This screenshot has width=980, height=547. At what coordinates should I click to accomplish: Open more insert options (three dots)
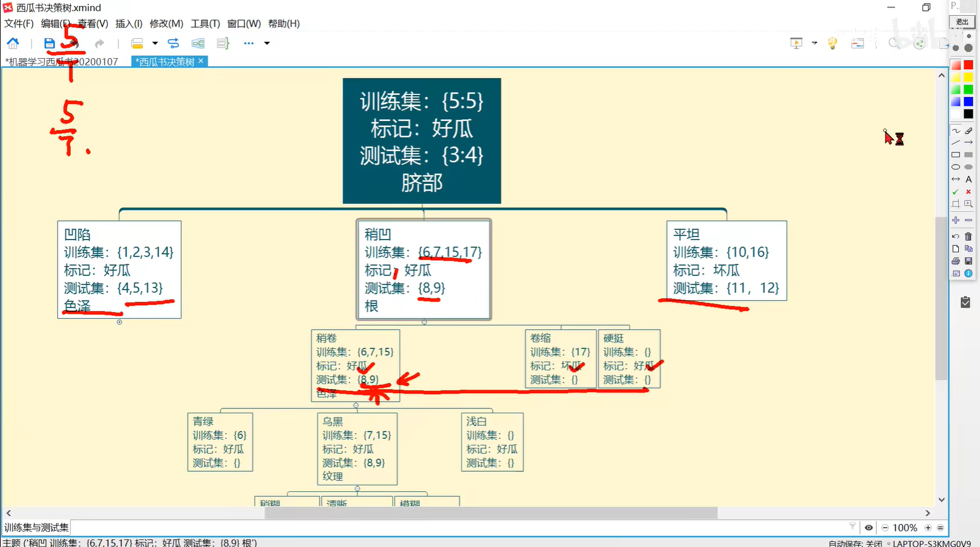click(x=249, y=43)
